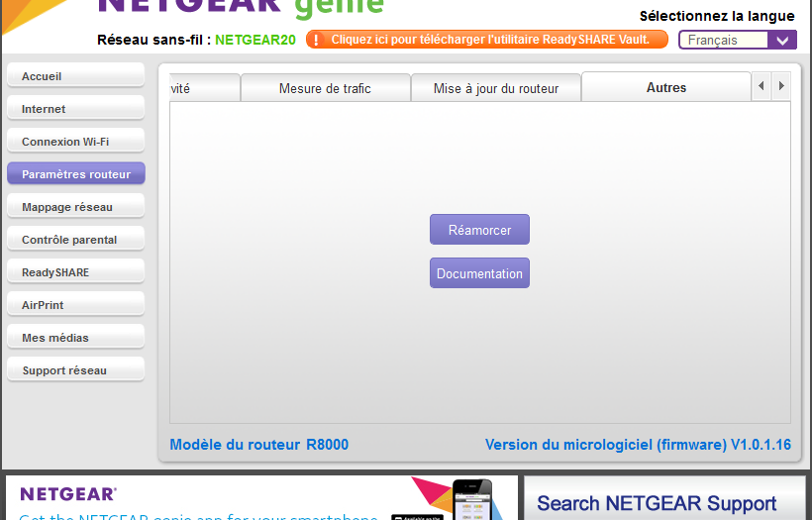Screen dimensions: 812x520
Task: Click the NETGEAR logo in the bottom banner
Action: tap(68, 493)
